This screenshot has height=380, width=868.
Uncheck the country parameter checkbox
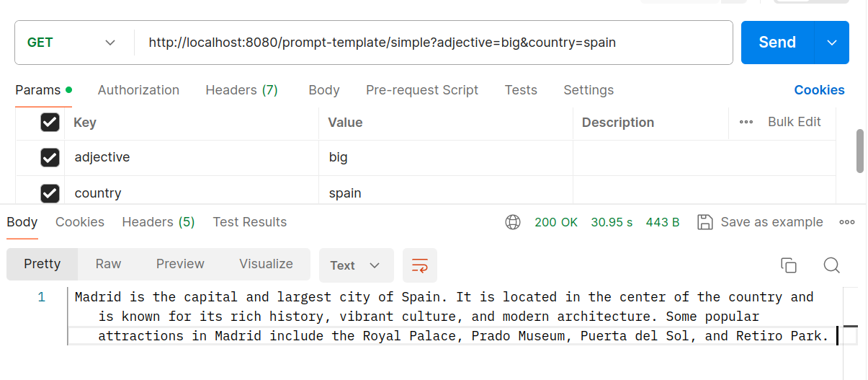[x=50, y=193]
